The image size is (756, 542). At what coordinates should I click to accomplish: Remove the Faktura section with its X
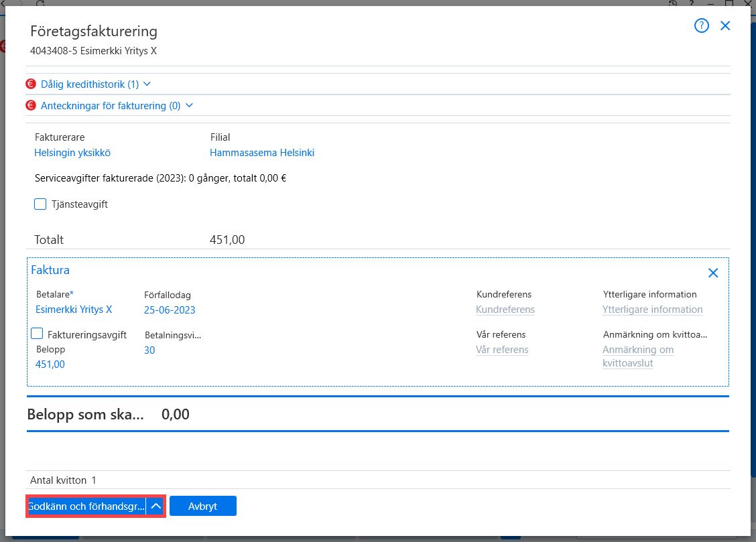(713, 273)
